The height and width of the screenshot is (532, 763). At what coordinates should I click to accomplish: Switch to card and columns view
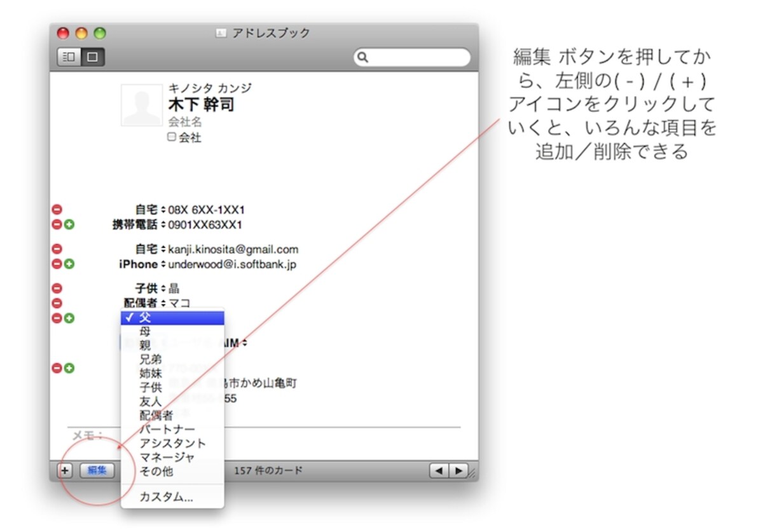point(69,57)
